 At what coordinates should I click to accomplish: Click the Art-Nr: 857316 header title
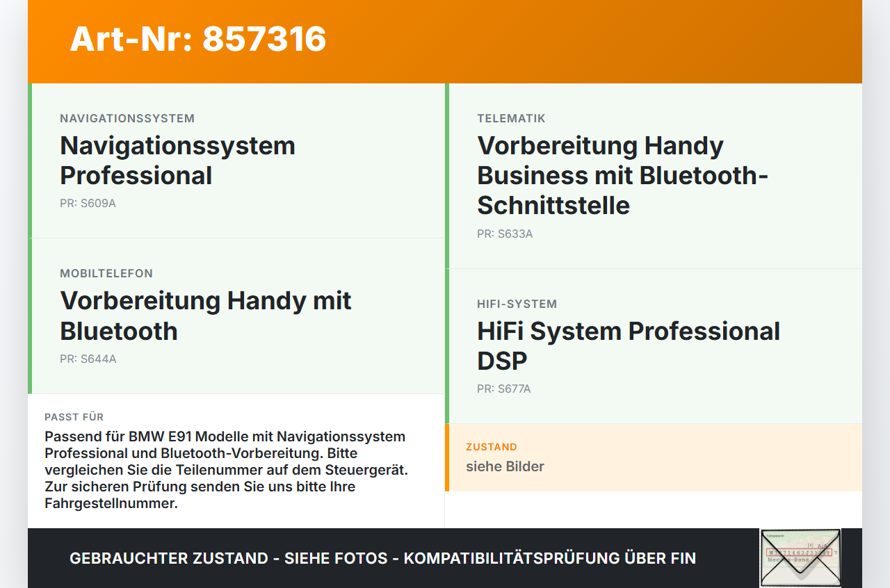point(198,38)
